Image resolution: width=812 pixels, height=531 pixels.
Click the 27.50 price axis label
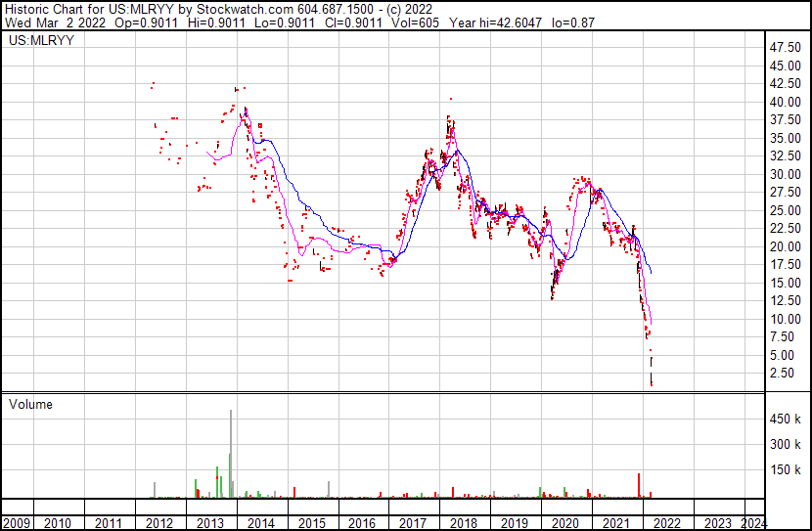(785, 193)
